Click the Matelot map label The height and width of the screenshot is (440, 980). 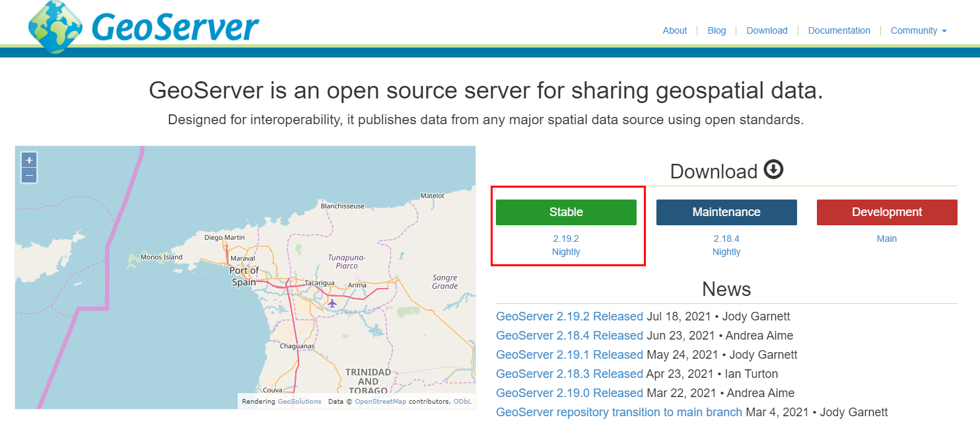click(x=433, y=196)
